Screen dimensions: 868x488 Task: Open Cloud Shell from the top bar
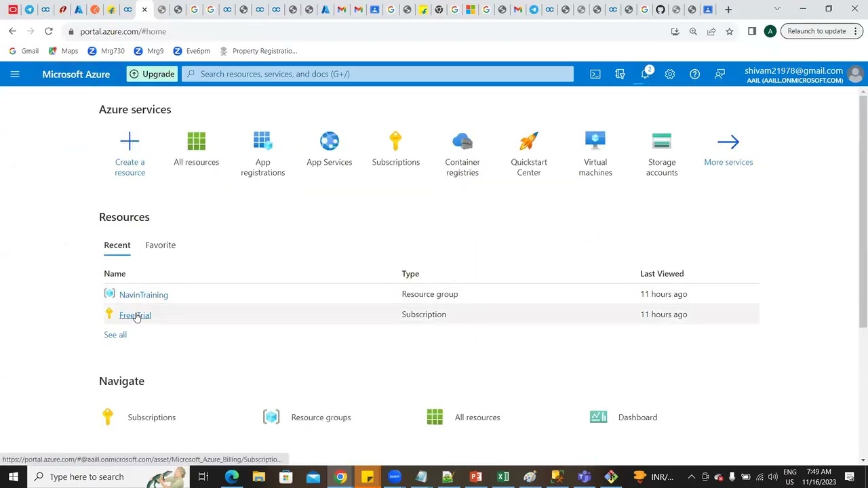(595, 74)
